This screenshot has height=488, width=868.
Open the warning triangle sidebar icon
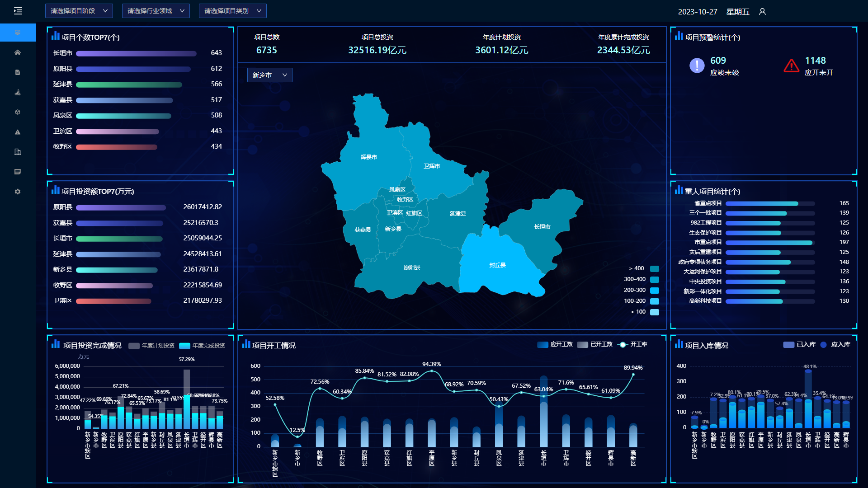[x=18, y=132]
